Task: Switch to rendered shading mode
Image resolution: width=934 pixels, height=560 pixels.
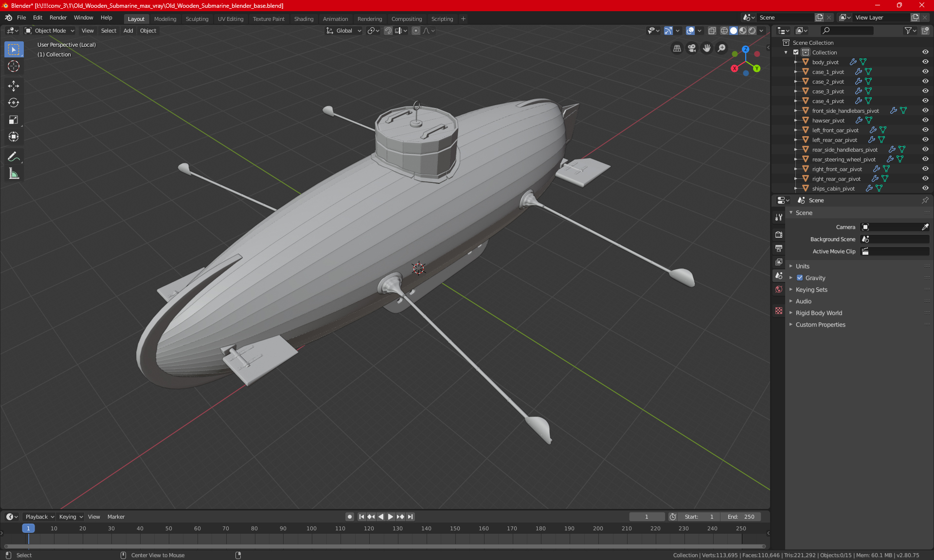Action: point(752,31)
